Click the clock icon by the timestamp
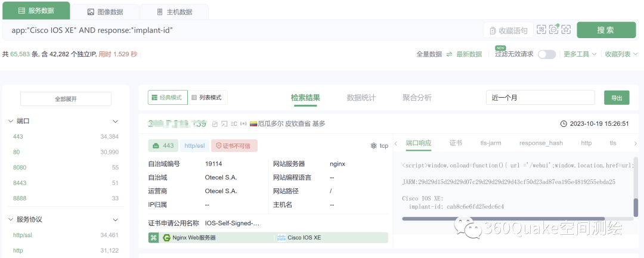 coord(564,123)
